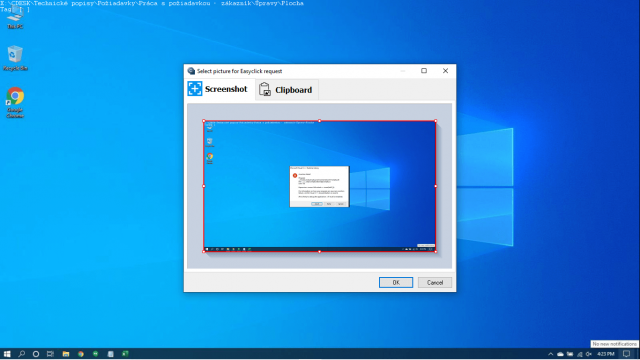Image resolution: width=640 pixels, height=360 pixels.
Task: Click Easyclick icon in dialog title bar
Action: (191, 71)
